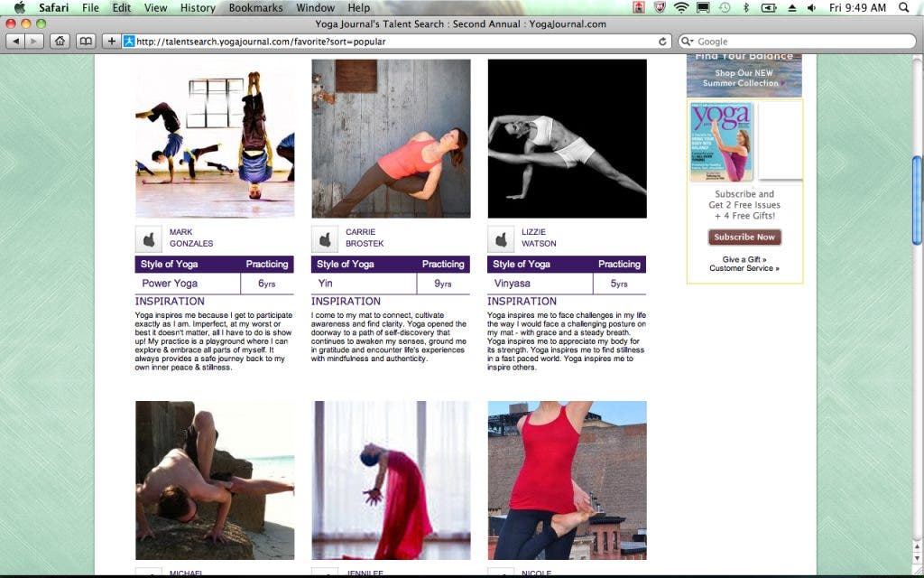
Task: Click the vertical page scrollbar thumb
Action: tap(917, 200)
